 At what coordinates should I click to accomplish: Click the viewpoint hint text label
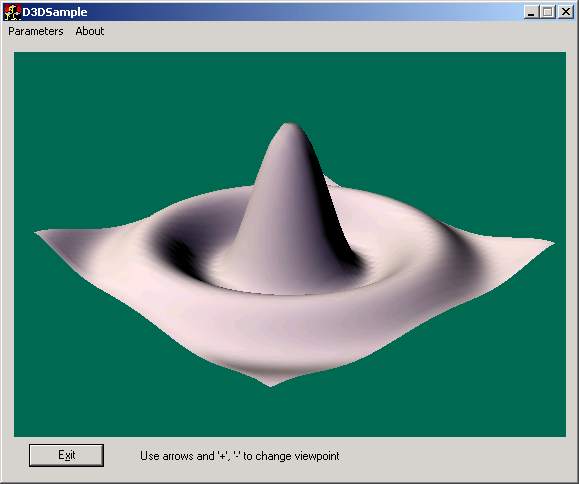[x=240, y=456]
